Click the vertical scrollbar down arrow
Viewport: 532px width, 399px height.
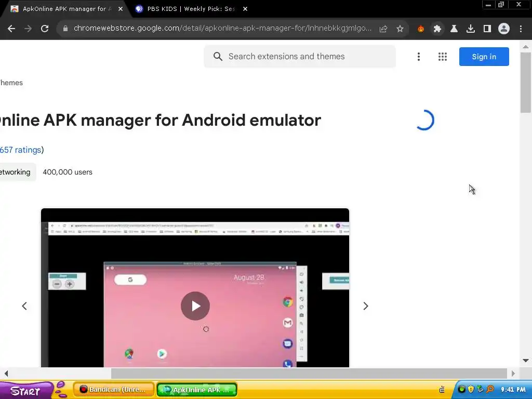[526, 361]
